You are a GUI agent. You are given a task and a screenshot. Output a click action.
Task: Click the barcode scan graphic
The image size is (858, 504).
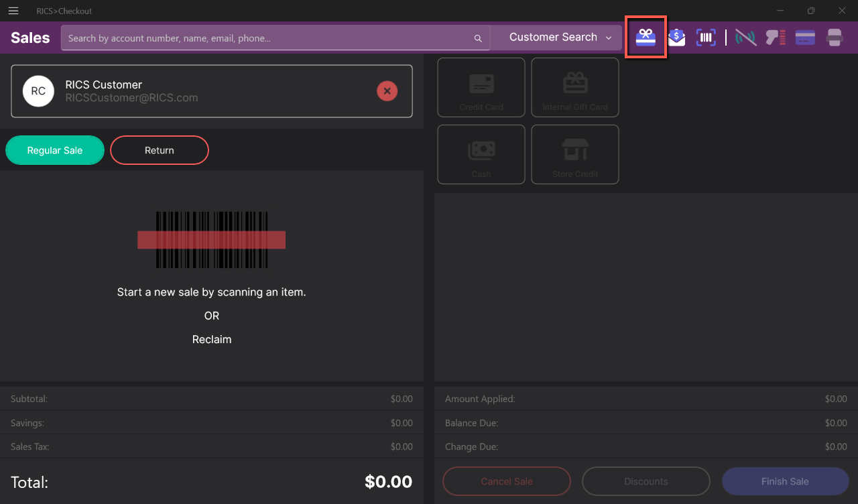tap(212, 240)
